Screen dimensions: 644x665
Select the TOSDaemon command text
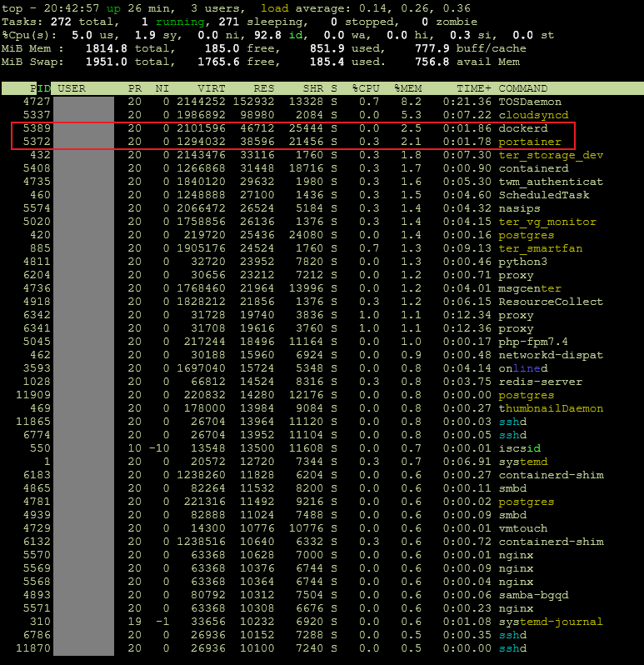[x=530, y=102]
